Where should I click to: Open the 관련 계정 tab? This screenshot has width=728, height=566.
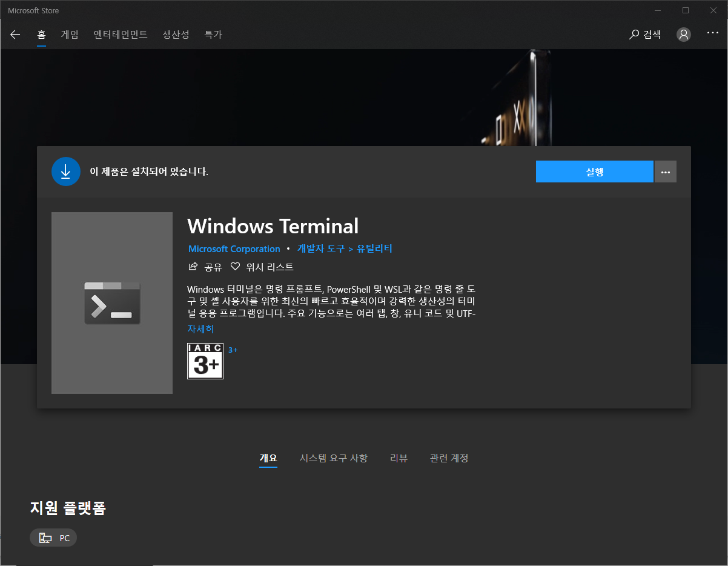point(449,458)
